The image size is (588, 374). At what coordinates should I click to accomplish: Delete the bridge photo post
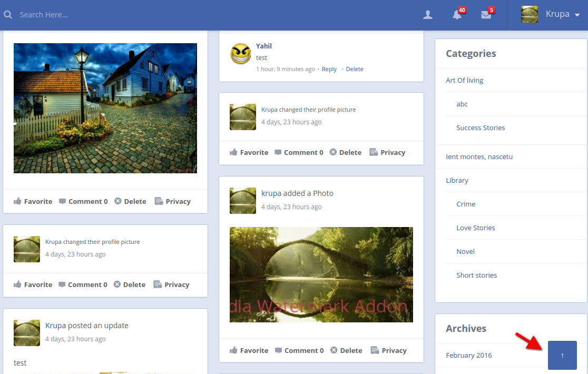point(346,350)
